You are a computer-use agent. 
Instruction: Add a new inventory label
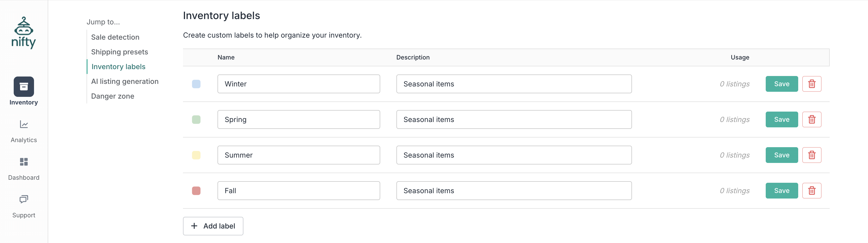(213, 226)
